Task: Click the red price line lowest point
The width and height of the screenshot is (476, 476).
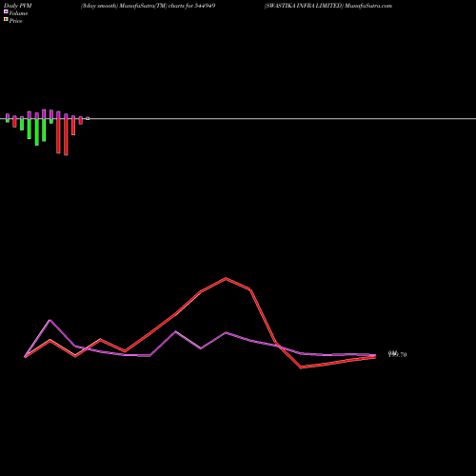Action: 301,367
